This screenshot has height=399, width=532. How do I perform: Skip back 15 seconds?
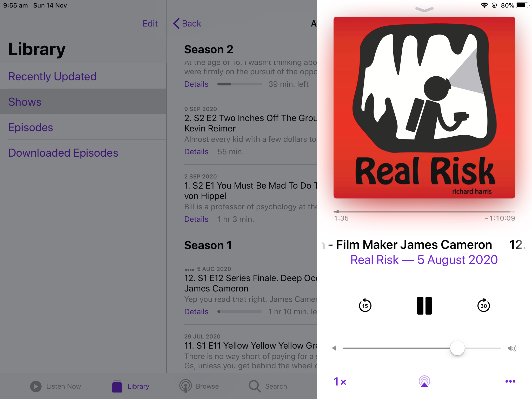coord(365,305)
